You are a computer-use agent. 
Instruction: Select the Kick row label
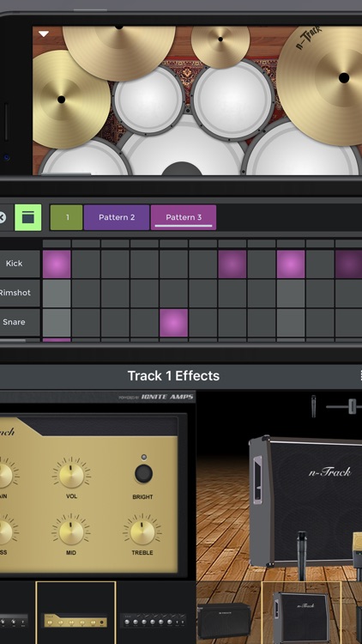[19, 264]
